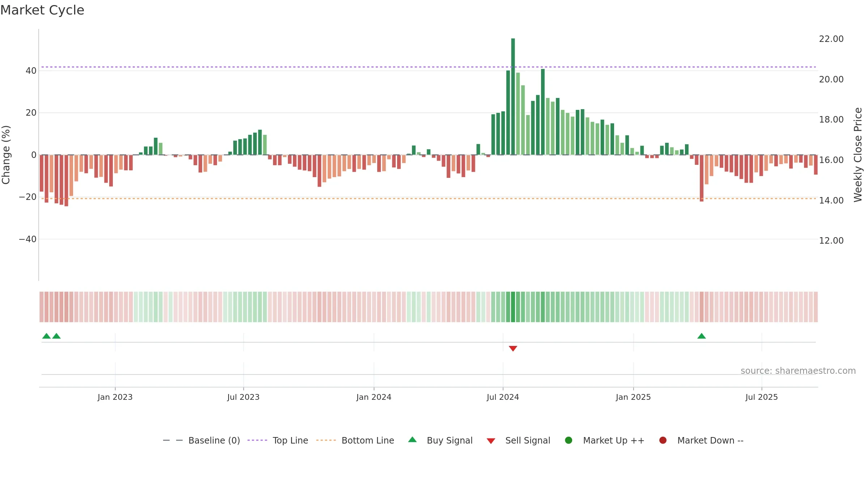This screenshot has height=488, width=868.
Task: Click the Jul 2025 axis label
Action: tap(762, 397)
